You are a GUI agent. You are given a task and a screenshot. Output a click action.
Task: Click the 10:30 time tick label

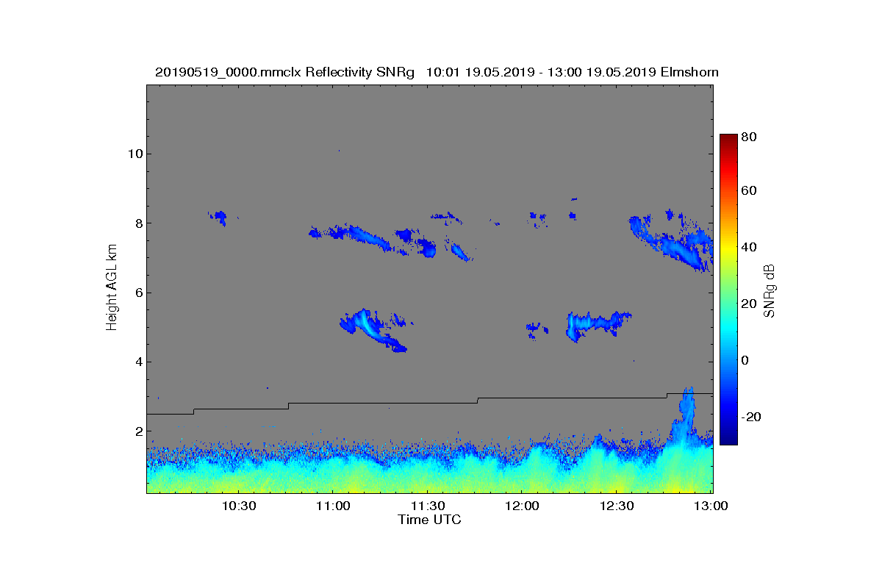(x=238, y=506)
